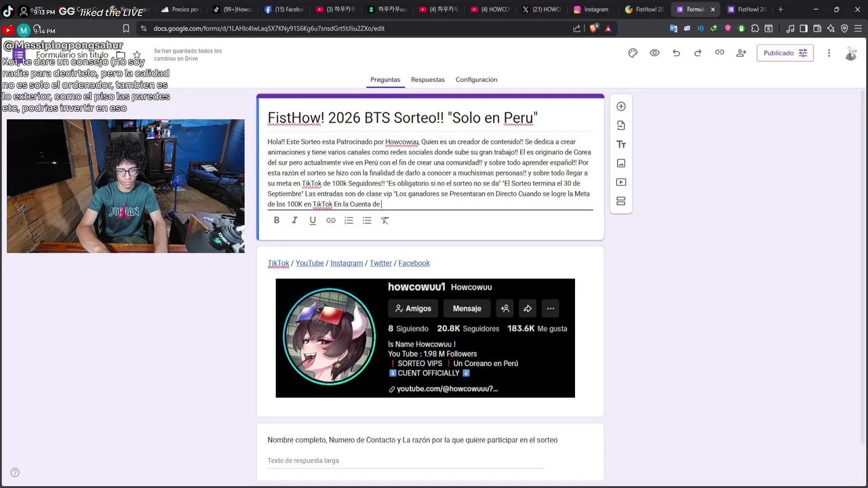Screen dimensions: 868x488
Task: Switch to the Instagram browser tab
Action: point(591,9)
